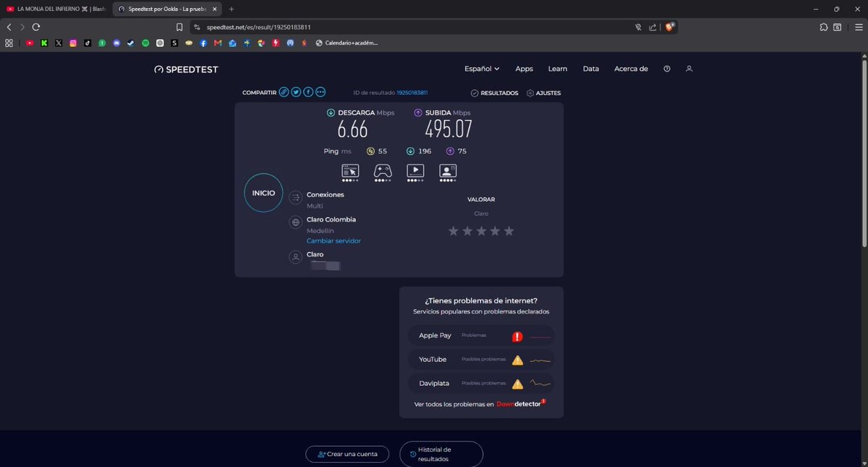Open the help question mark icon
868x467 pixels.
[667, 69]
